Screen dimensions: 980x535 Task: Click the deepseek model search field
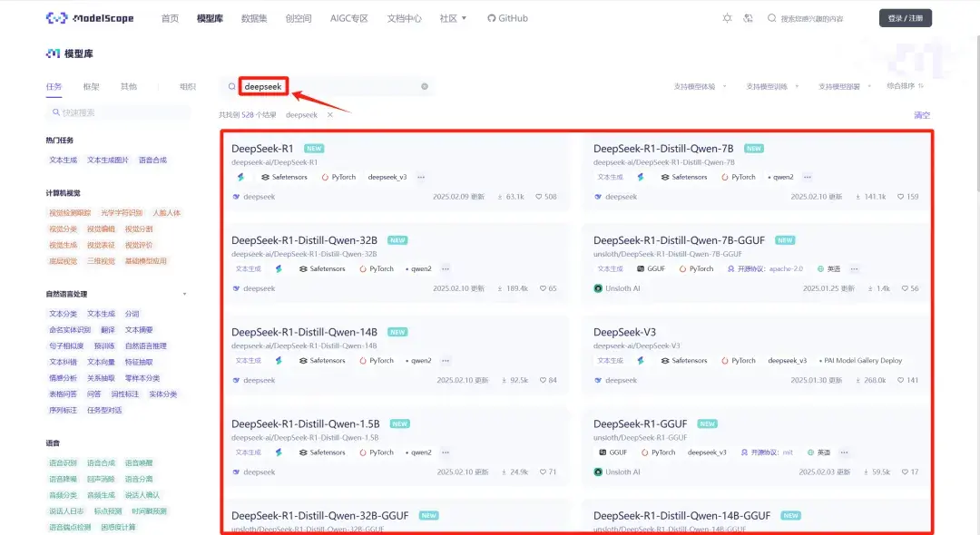click(328, 86)
